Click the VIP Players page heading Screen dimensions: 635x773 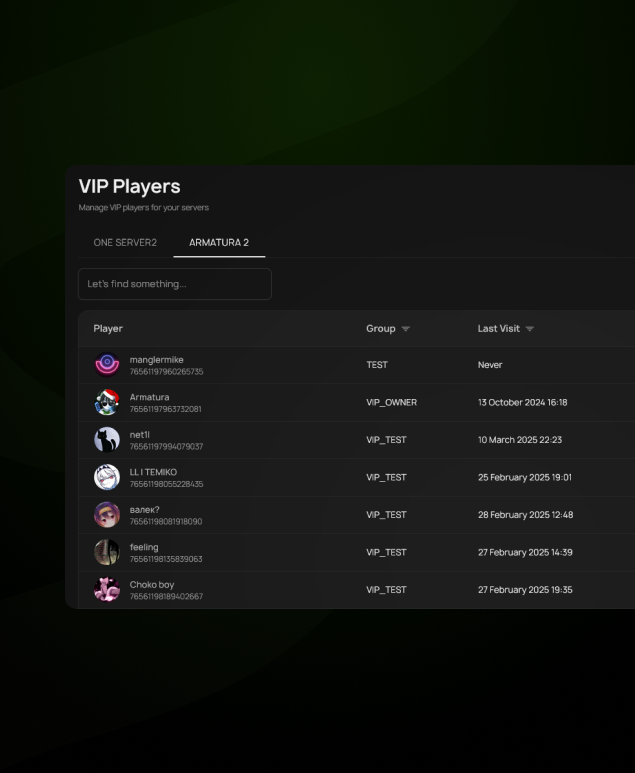pos(129,187)
